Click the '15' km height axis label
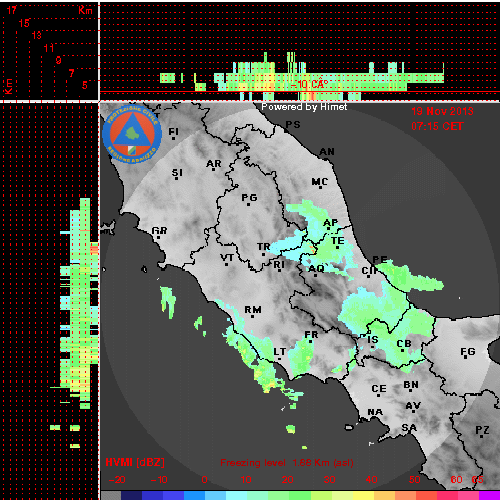500x500 pixels. click(24, 23)
